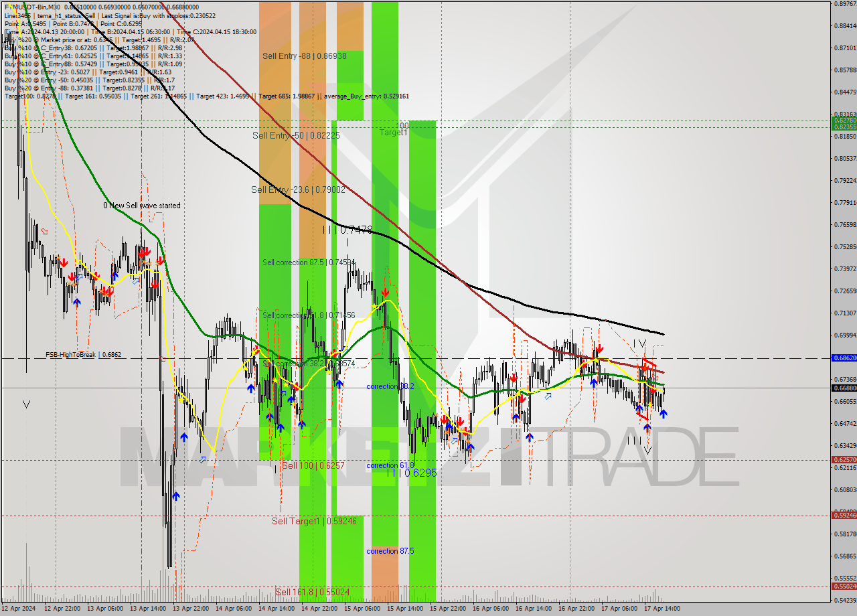Click the '16 Apr 14:00' time axis label
Screen dimensions: 857x616
point(533,609)
